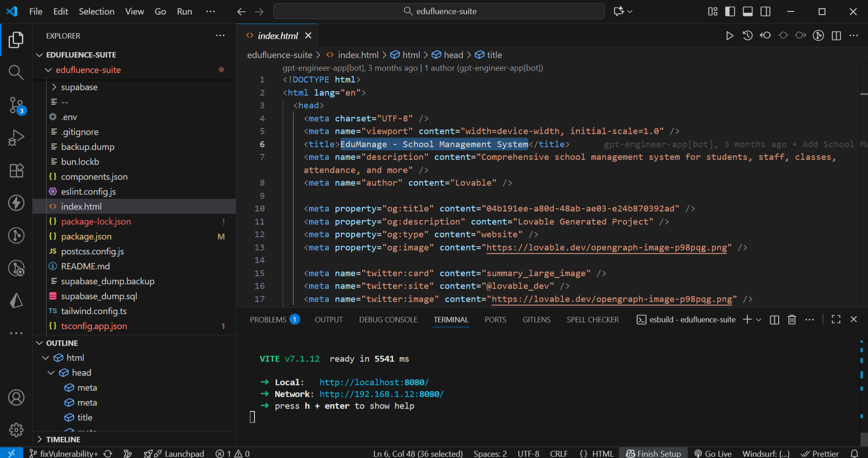
Task: Switch to the DEBUG CONSOLE tab
Action: coord(388,320)
